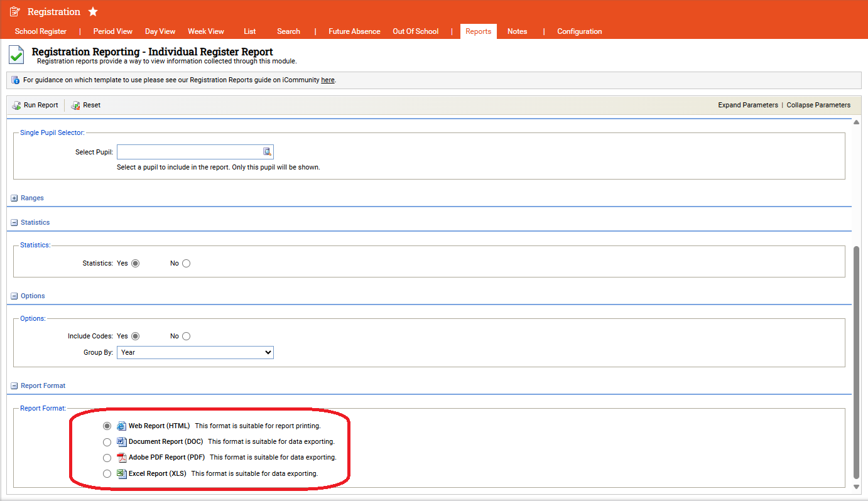Select No for Include Codes
The width and height of the screenshot is (868, 501).
(186, 337)
